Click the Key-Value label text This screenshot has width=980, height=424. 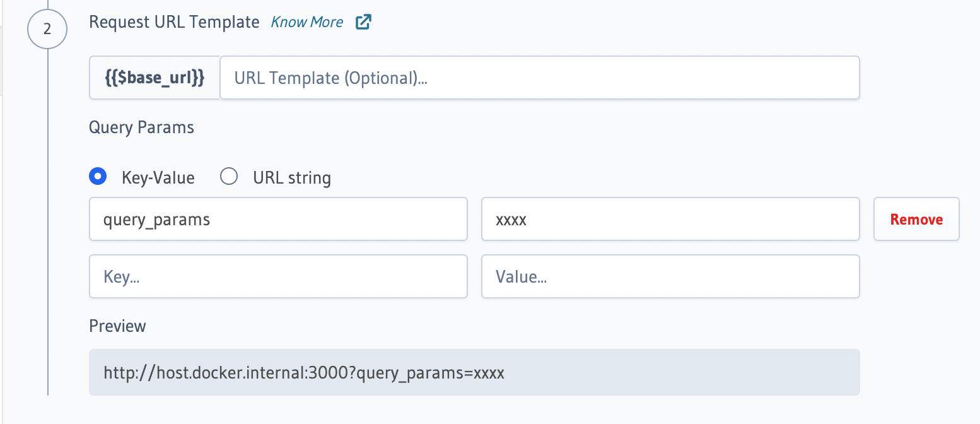(x=158, y=177)
